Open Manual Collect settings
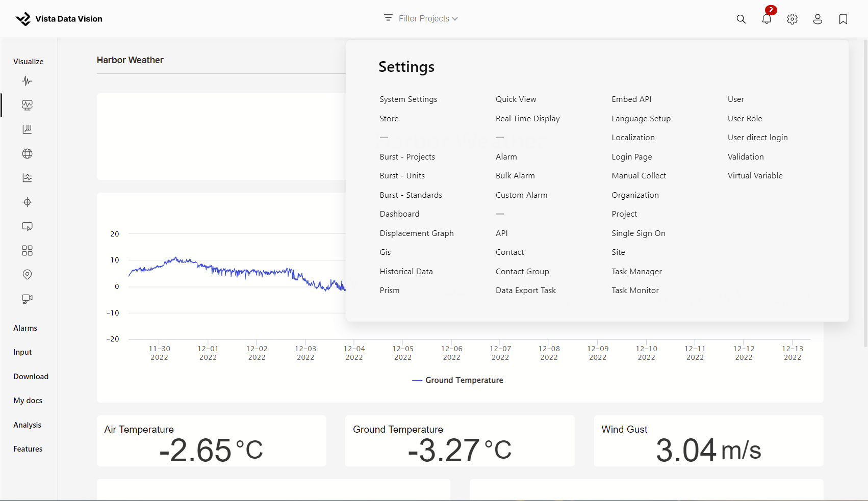Image resolution: width=868 pixels, height=501 pixels. point(639,176)
